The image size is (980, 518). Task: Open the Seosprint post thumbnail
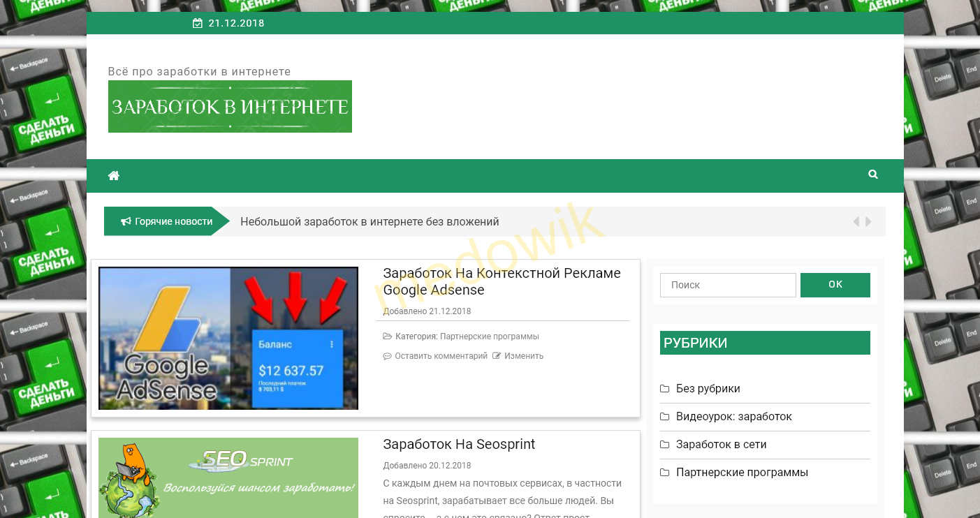(228, 478)
